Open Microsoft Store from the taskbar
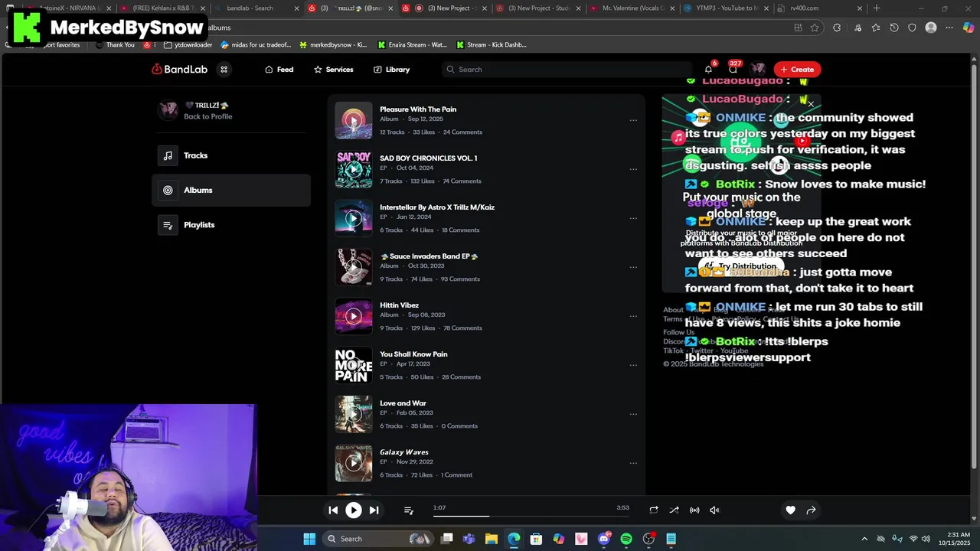Screen dimensions: 980x551 point(536,539)
